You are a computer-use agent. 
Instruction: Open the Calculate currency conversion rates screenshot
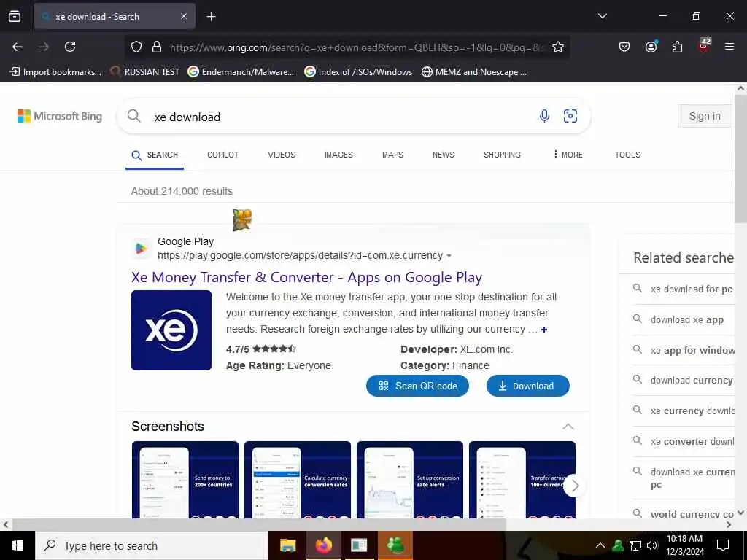[298, 480]
